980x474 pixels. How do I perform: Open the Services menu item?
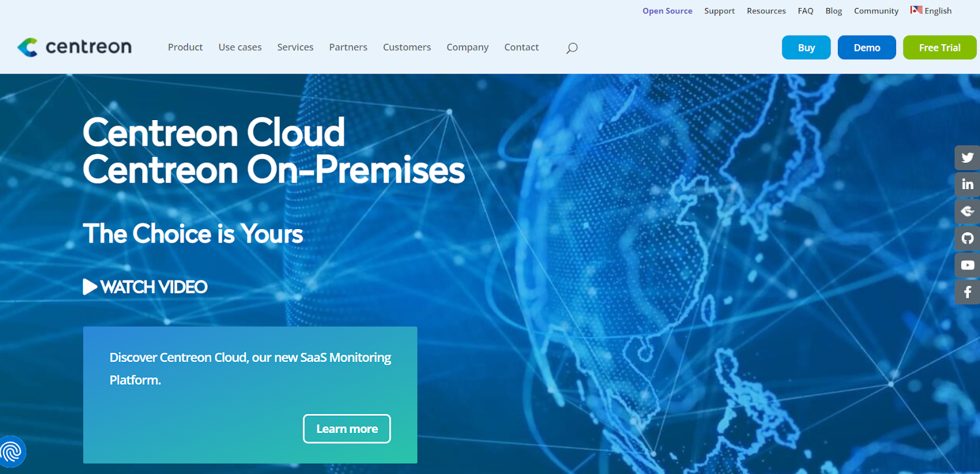[295, 47]
